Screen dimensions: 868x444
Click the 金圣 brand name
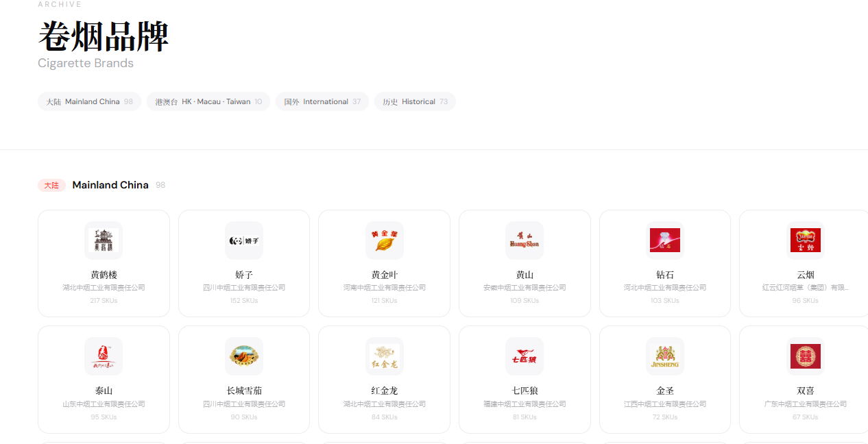point(665,391)
